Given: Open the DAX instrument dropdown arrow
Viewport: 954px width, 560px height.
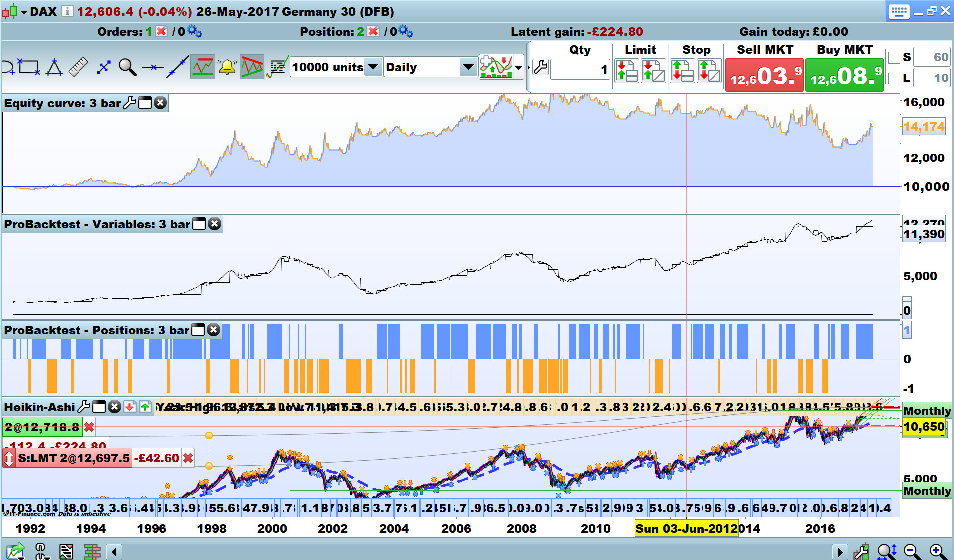Looking at the screenshot, I should (x=24, y=12).
